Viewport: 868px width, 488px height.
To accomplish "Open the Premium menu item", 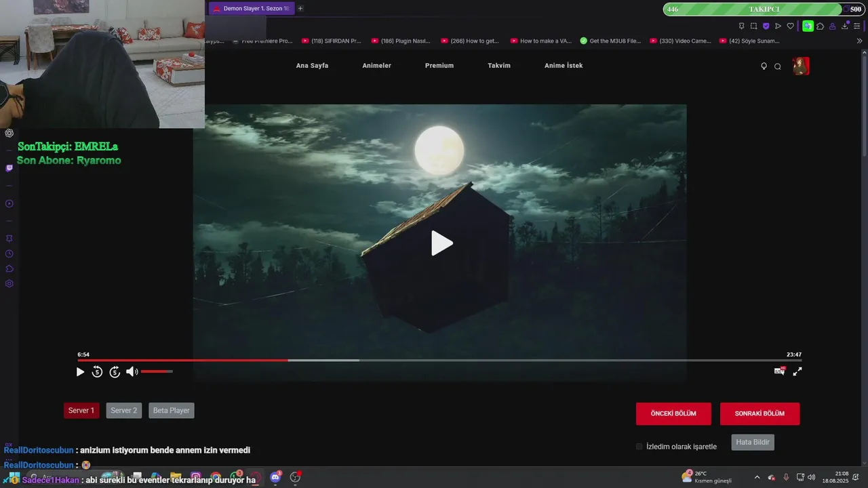I will (439, 66).
